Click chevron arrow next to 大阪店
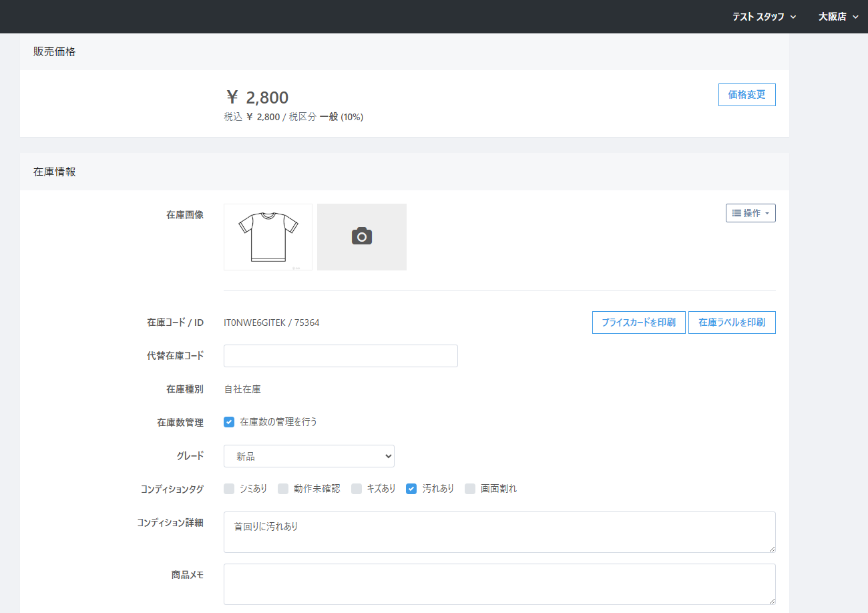Image resolution: width=868 pixels, height=613 pixels. tap(855, 17)
